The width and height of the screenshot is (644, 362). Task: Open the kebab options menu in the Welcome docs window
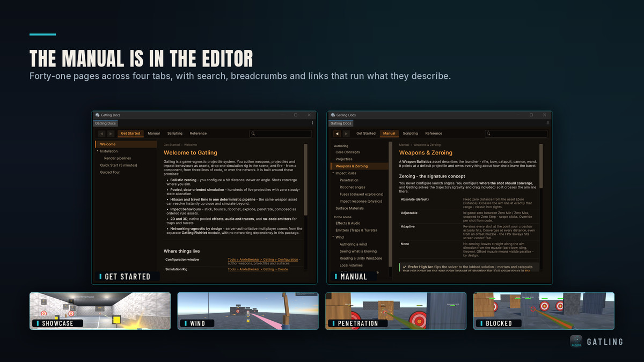click(312, 123)
